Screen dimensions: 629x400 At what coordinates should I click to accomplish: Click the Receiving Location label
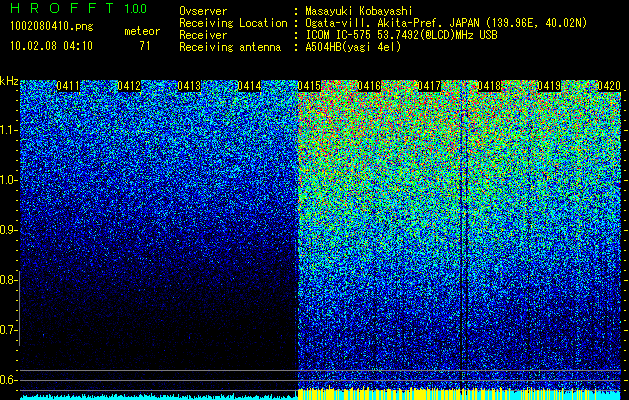tap(233, 23)
